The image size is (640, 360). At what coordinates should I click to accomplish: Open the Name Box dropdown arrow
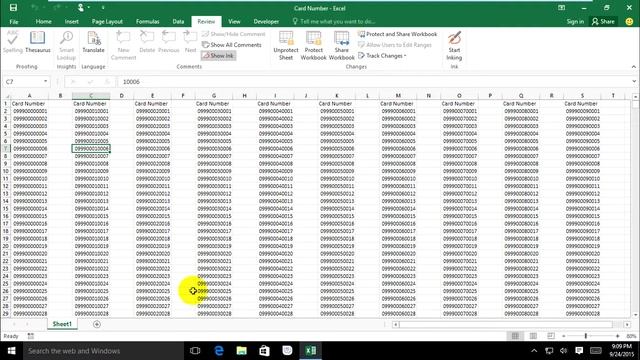point(45,81)
